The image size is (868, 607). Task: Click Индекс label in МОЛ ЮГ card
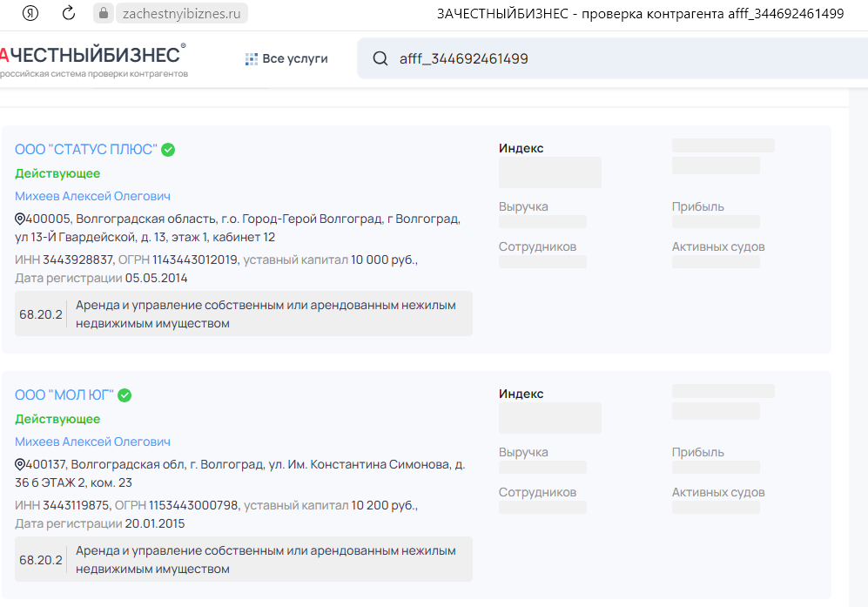click(521, 395)
